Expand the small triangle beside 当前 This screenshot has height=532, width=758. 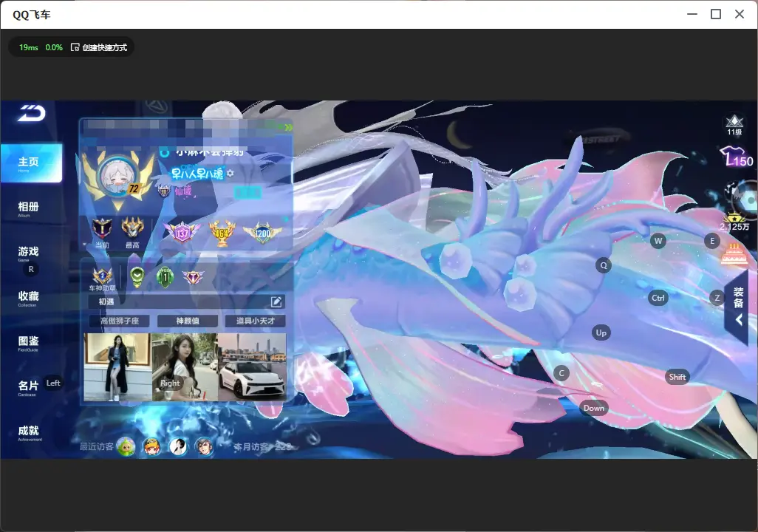[x=85, y=245]
